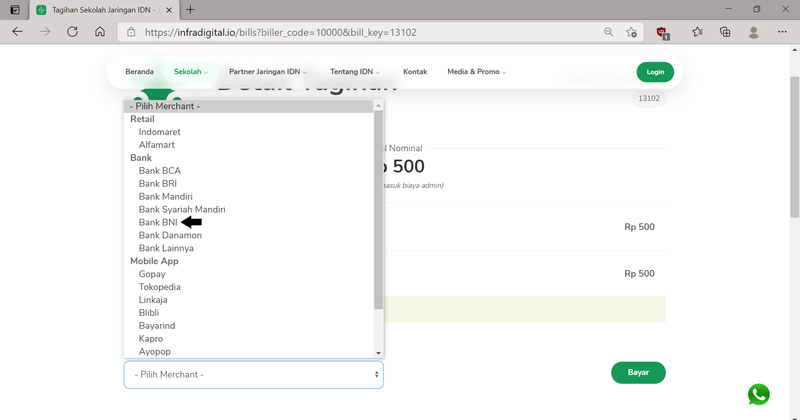Open the red shield extension icon
Image resolution: width=800 pixels, height=420 pixels.
(663, 33)
